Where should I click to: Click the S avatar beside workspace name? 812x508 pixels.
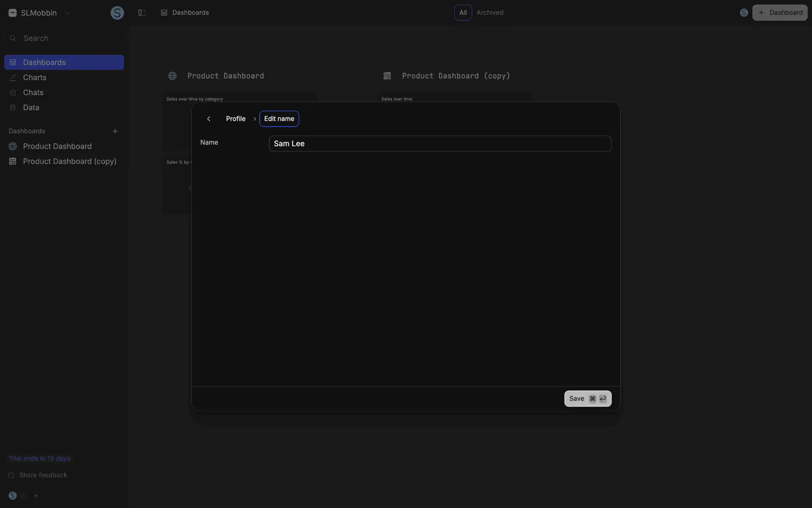(x=117, y=13)
